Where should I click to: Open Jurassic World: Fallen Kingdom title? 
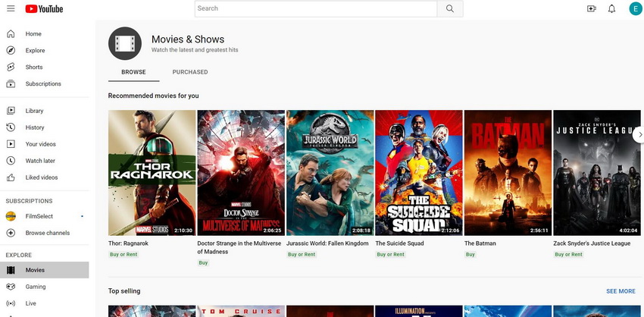[x=327, y=243]
